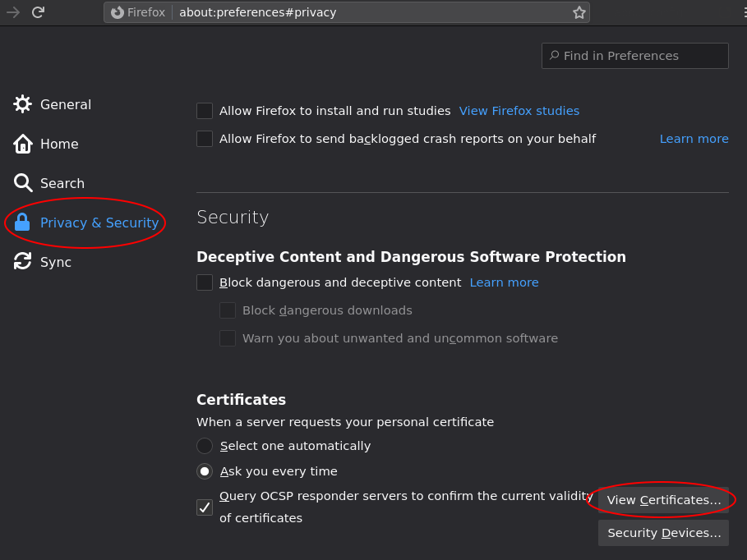Toggle backlogged crash reports checkbox
The height and width of the screenshot is (560, 747).
pos(205,139)
